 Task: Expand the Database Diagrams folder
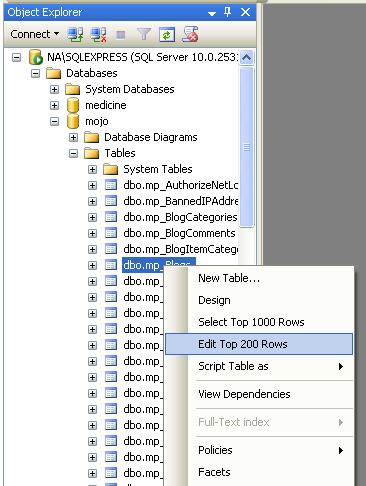[x=73, y=137]
